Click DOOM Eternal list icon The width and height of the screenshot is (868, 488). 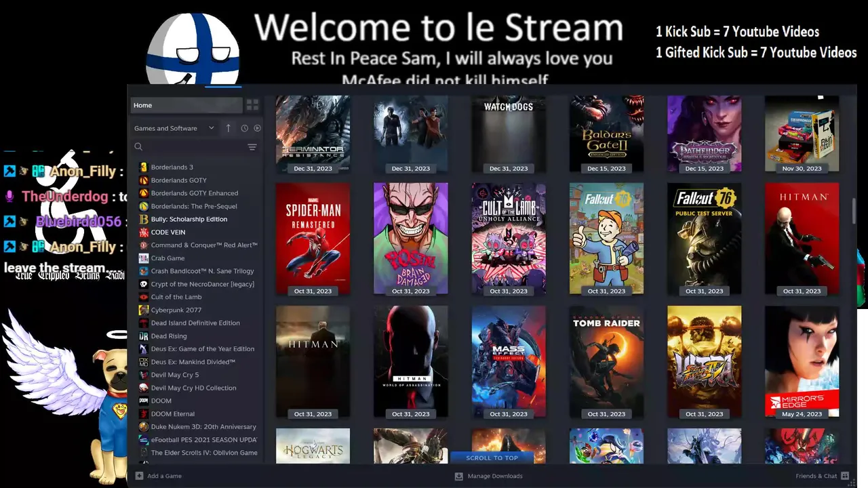143,414
